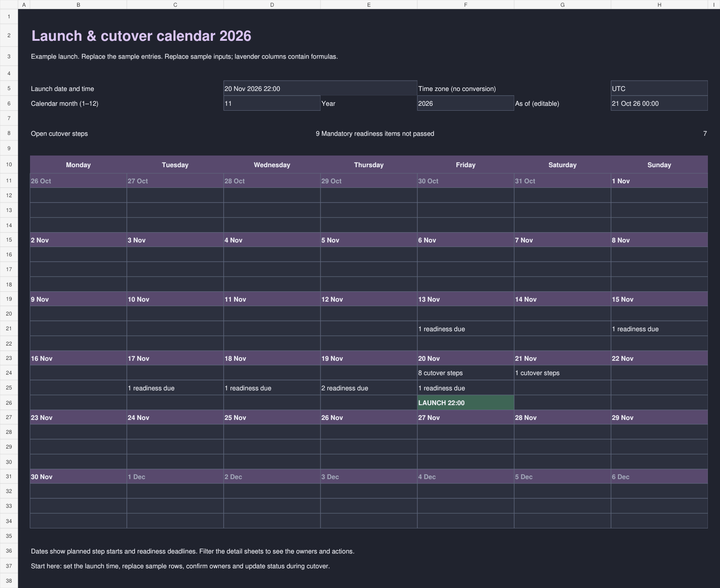The width and height of the screenshot is (720, 588).
Task: Select column D header
Action: pos(272,4)
